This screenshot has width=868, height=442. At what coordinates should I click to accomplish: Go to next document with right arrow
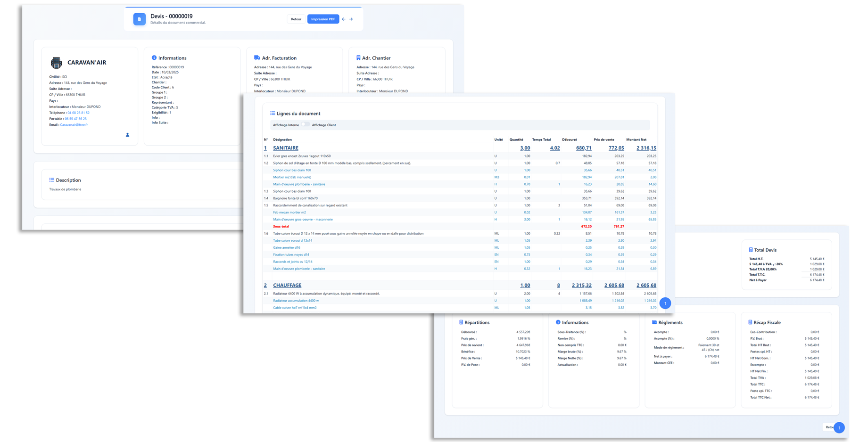[x=351, y=19]
